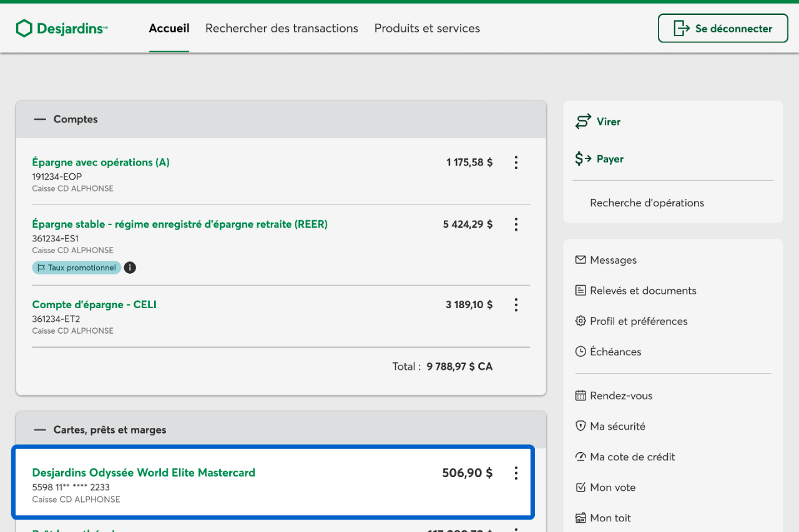The width and height of the screenshot is (799, 532).
Task: Click card number 5598 11** **** 2233
Action: tap(71, 487)
